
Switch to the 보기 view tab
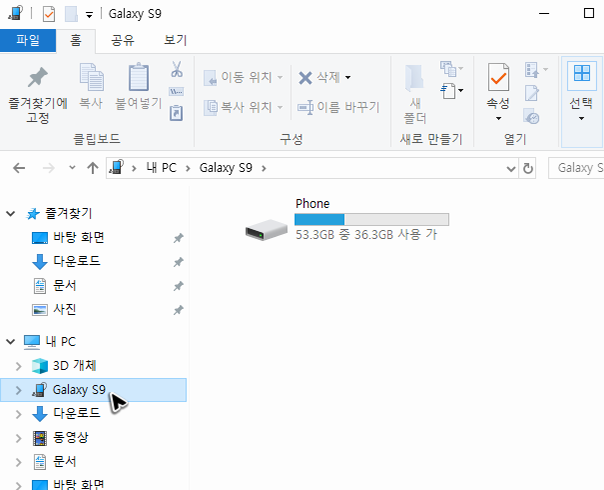point(175,40)
